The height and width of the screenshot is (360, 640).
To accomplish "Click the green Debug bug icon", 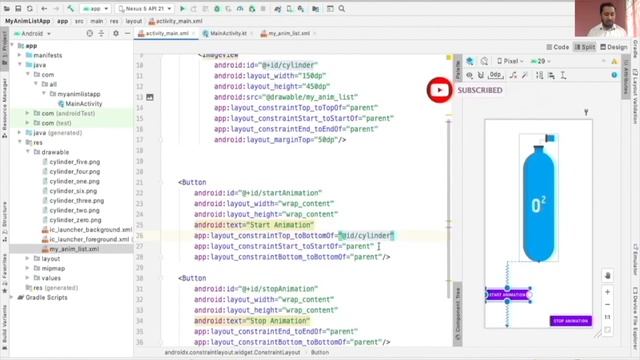I will click(x=217, y=9).
